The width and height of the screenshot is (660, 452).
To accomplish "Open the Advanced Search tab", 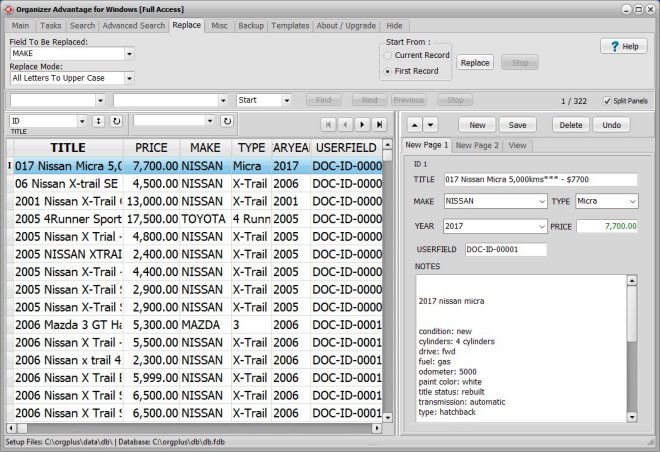I will (x=133, y=26).
